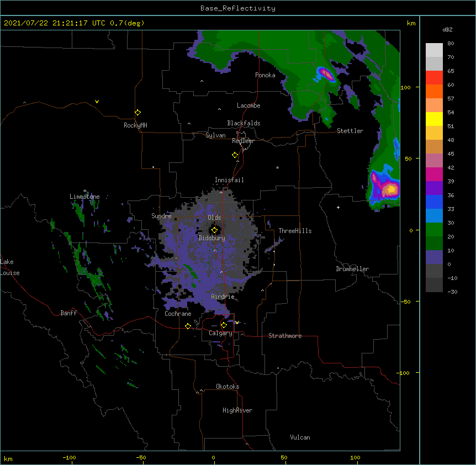Click the Lake Louise label
Image resolution: width=476 pixels, height=465 pixels.
point(10,267)
